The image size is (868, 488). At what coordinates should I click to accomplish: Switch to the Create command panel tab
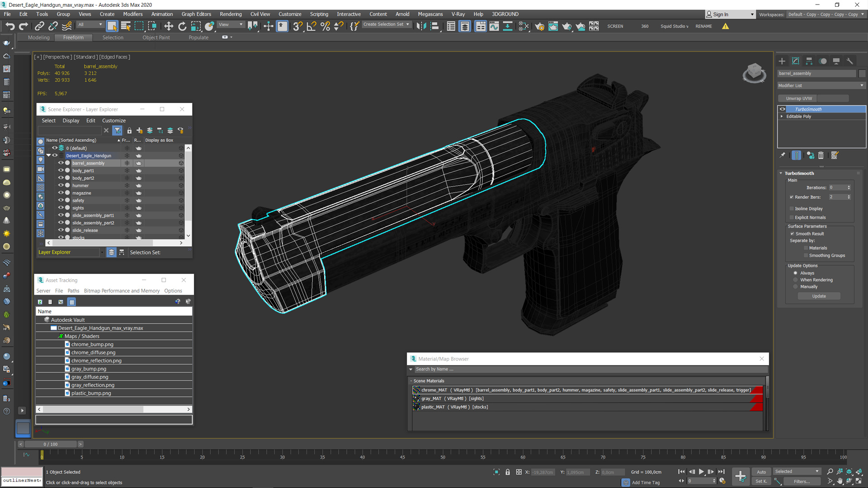(x=782, y=61)
